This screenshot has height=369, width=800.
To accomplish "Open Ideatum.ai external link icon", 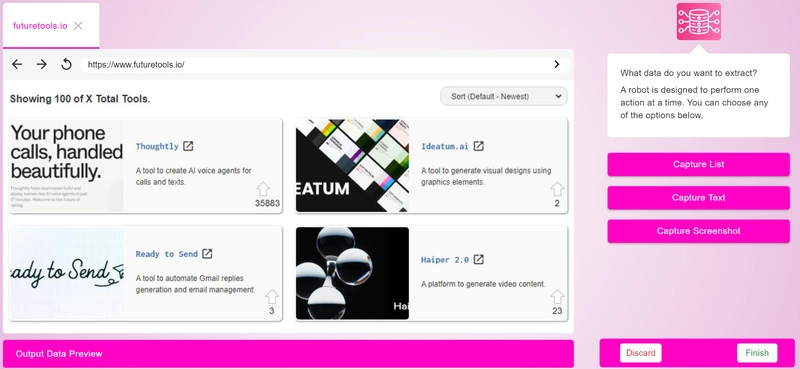I will (x=478, y=146).
